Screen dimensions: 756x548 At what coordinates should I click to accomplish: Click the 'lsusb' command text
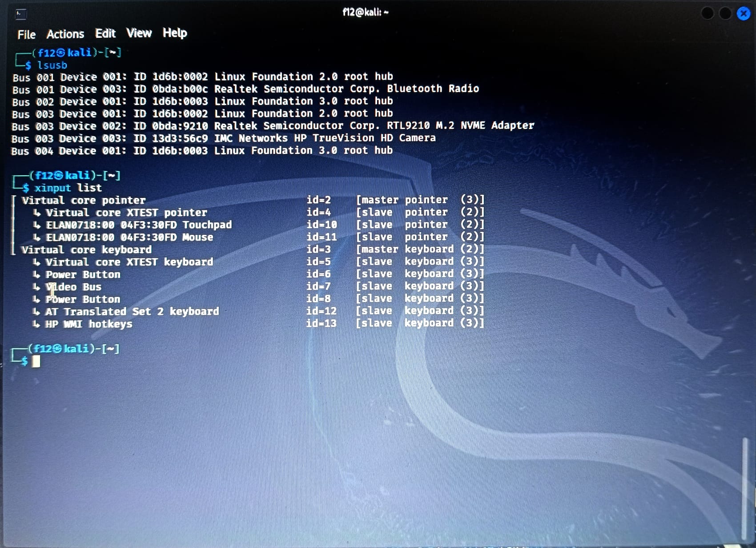(x=52, y=65)
